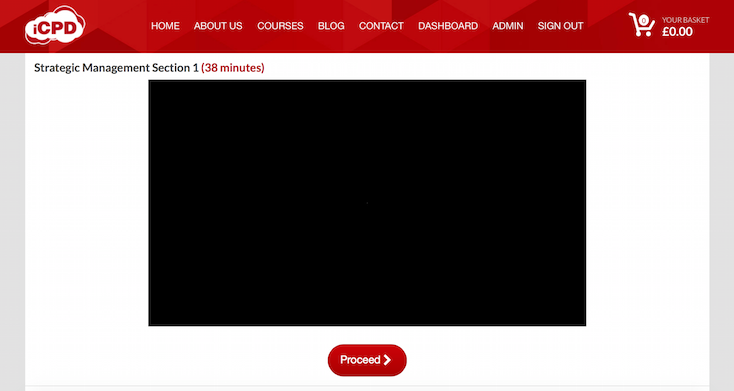
Task: Click the black video player area
Action: pyautogui.click(x=367, y=203)
